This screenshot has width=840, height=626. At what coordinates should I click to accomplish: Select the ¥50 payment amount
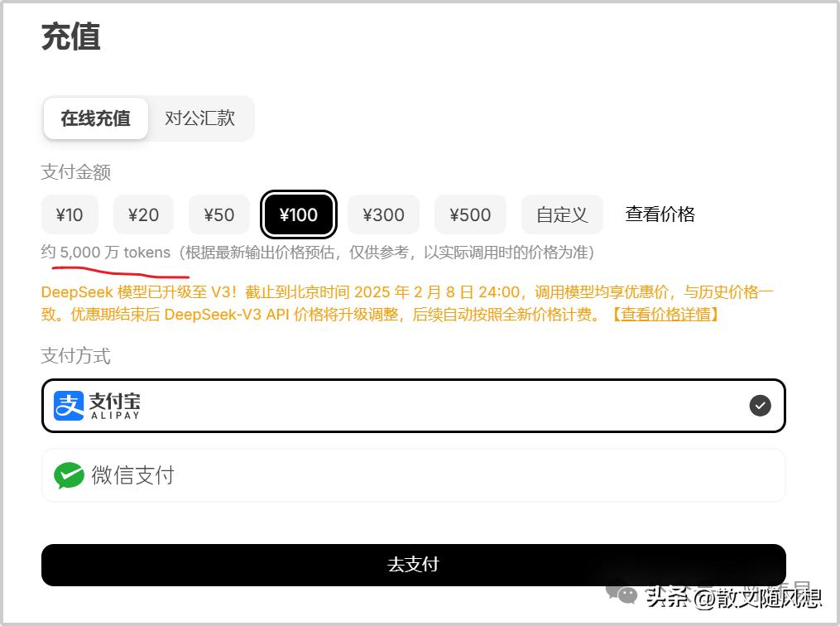click(x=219, y=215)
